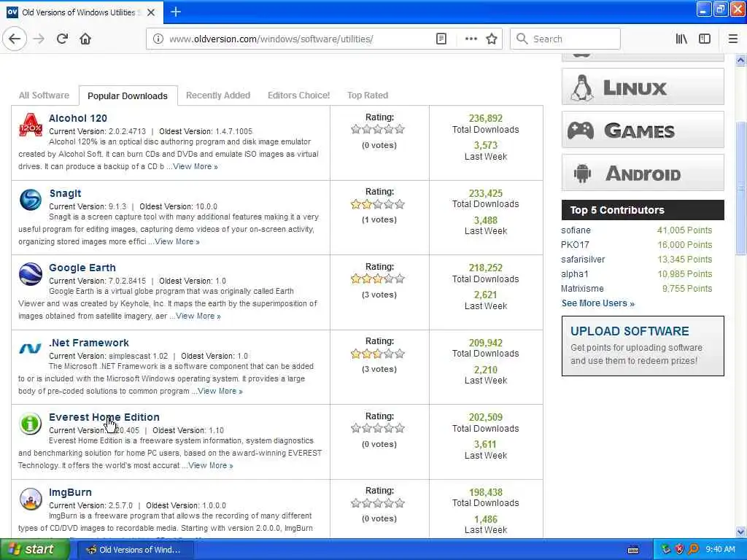Rate Everest Home Edition with stars

click(378, 428)
